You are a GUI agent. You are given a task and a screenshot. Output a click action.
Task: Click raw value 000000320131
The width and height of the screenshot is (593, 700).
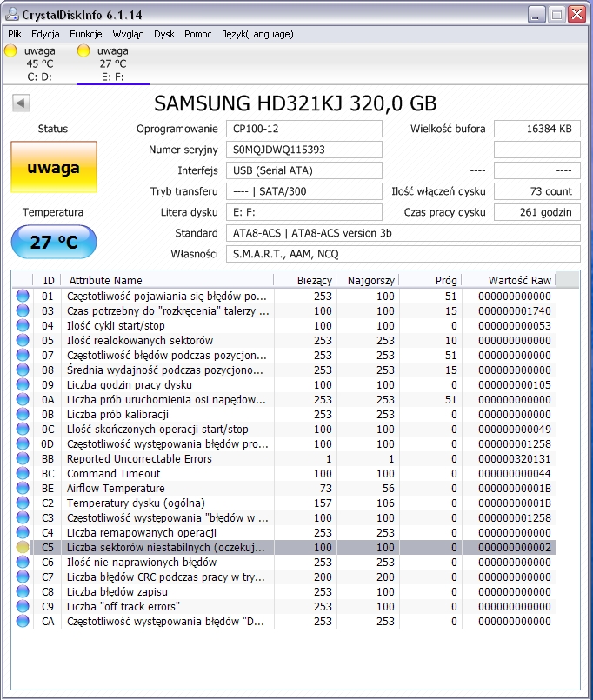click(515, 458)
